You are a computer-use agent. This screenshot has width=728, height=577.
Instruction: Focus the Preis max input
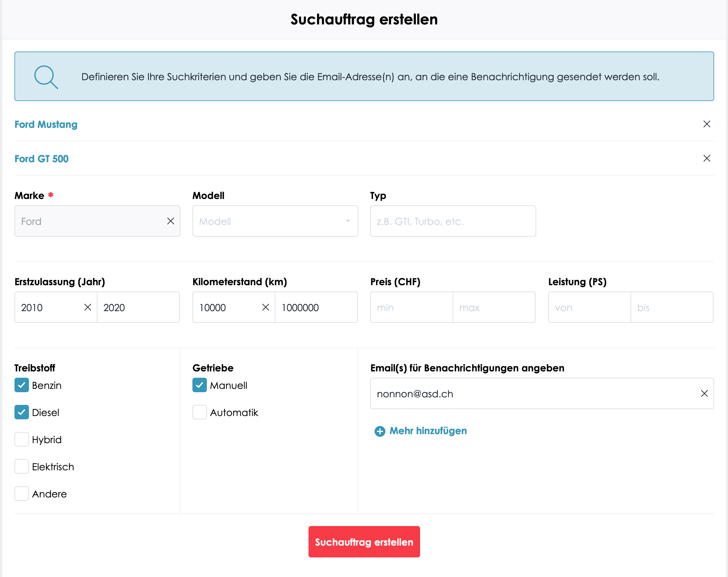point(494,307)
